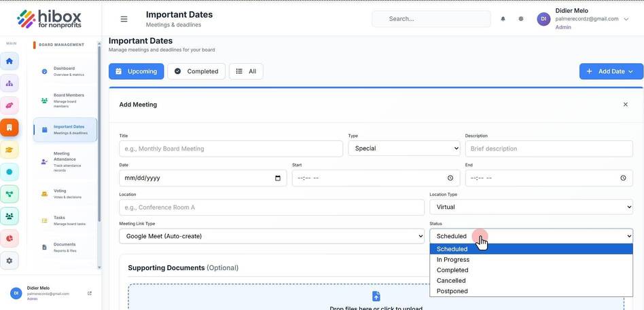The image size is (644, 310).
Task: Switch to the Completed tab
Action: pos(196,71)
